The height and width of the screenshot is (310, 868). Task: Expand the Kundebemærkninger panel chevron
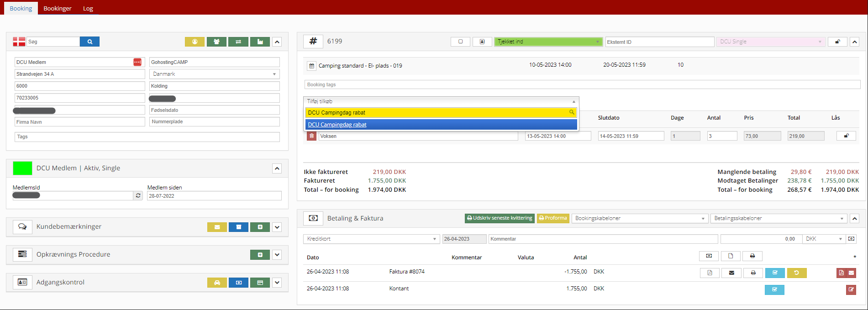point(277,227)
